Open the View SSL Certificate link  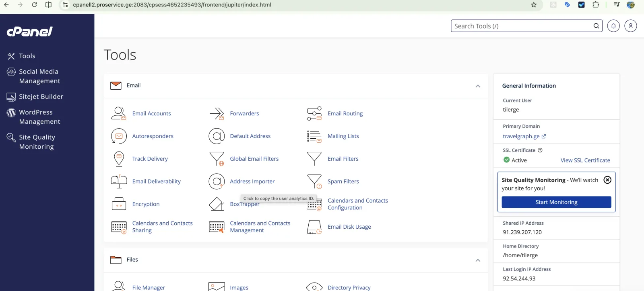pyautogui.click(x=585, y=160)
